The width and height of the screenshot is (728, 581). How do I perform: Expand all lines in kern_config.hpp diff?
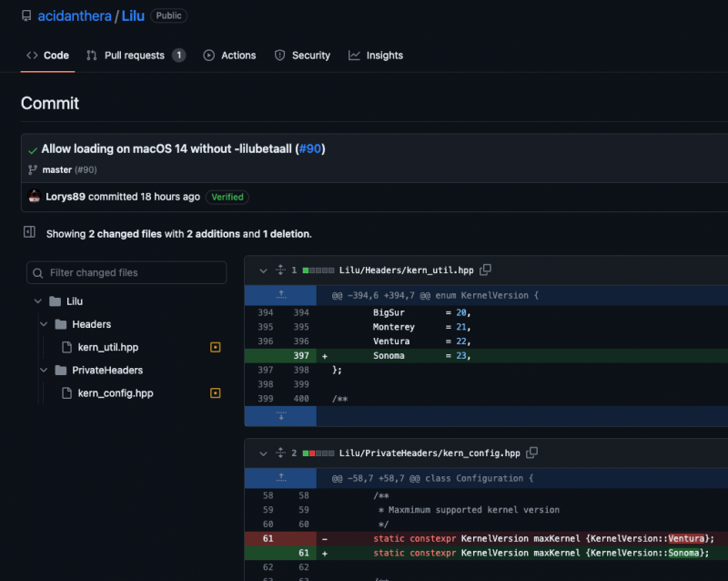[x=280, y=453]
